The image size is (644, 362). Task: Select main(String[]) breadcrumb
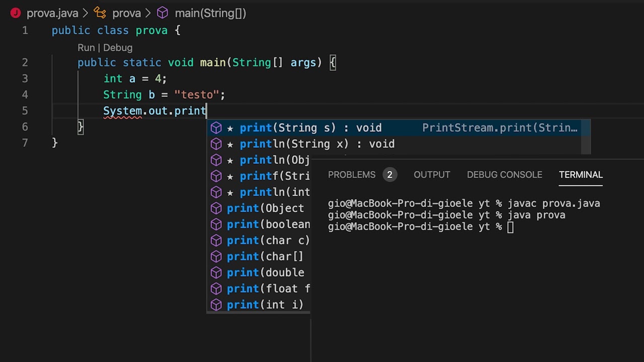(x=210, y=13)
